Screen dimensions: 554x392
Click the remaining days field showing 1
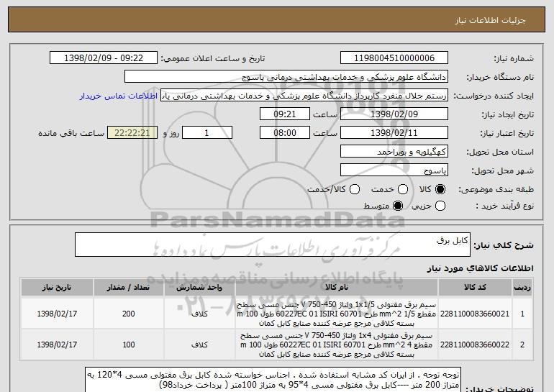(207, 133)
